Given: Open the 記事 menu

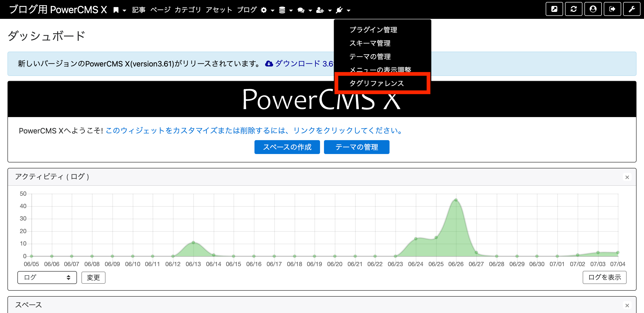Looking at the screenshot, I should click(139, 10).
